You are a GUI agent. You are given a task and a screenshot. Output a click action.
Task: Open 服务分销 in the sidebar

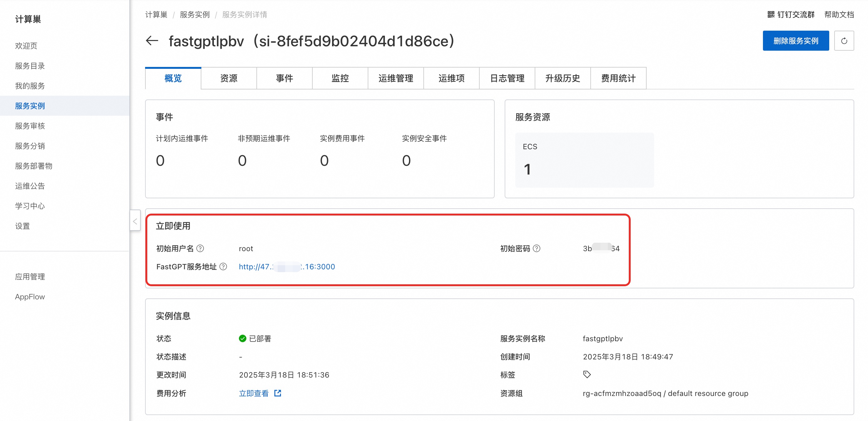coord(30,146)
